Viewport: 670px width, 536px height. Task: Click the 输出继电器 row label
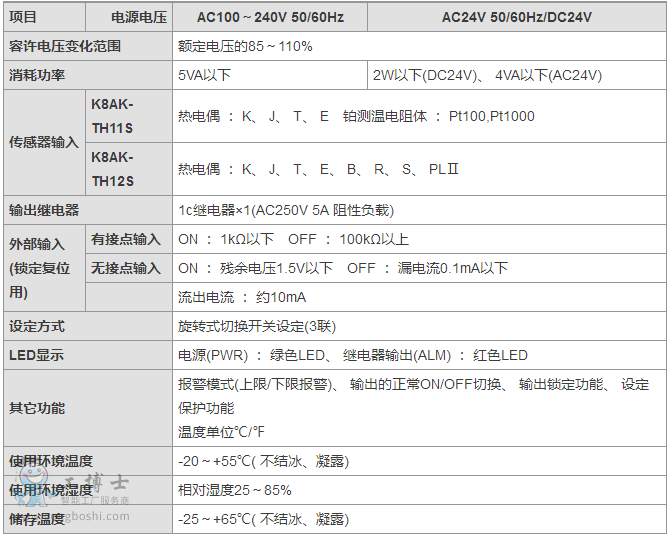(44, 210)
